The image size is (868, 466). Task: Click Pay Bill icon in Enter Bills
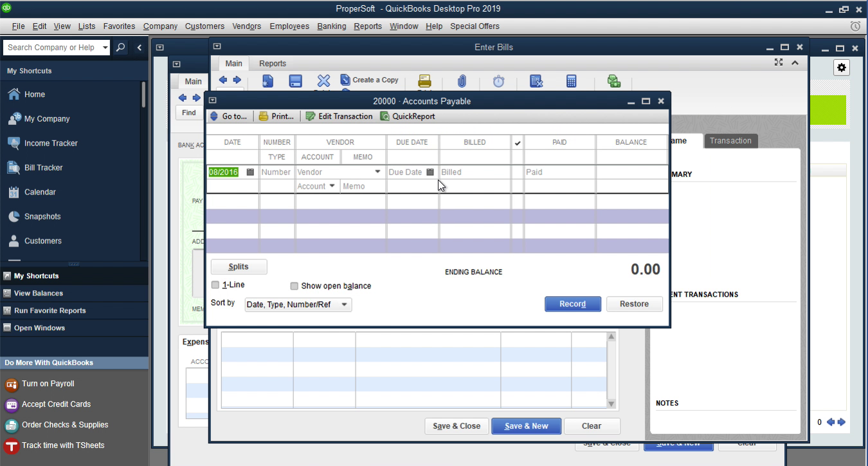click(x=614, y=81)
